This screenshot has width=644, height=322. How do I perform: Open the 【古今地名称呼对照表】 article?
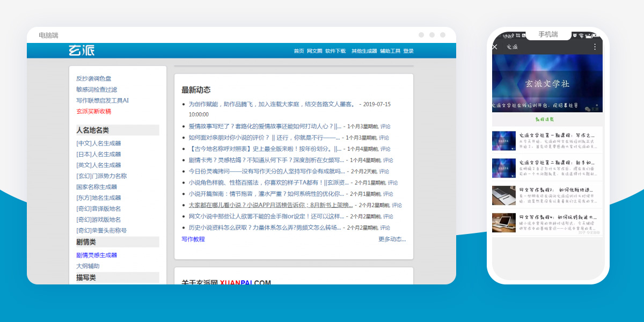pos(265,149)
